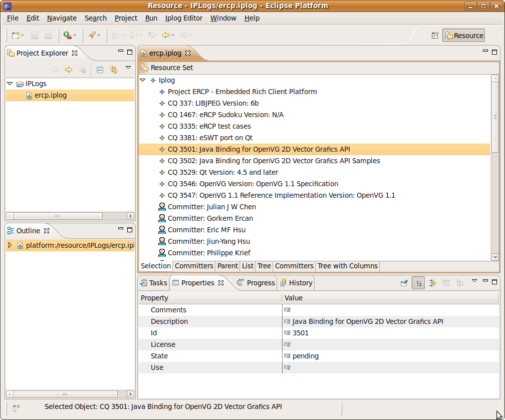
Task: Click Collapse All in Project Explorer
Action: [x=100, y=70]
